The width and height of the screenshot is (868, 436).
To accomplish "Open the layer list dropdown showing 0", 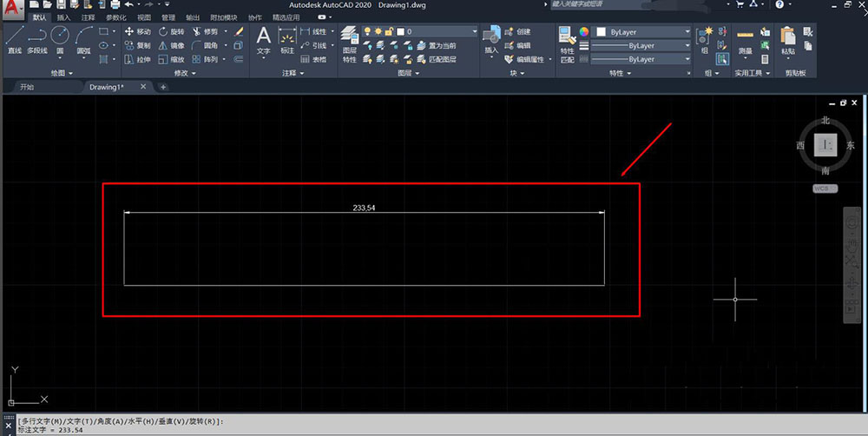I will [419, 31].
